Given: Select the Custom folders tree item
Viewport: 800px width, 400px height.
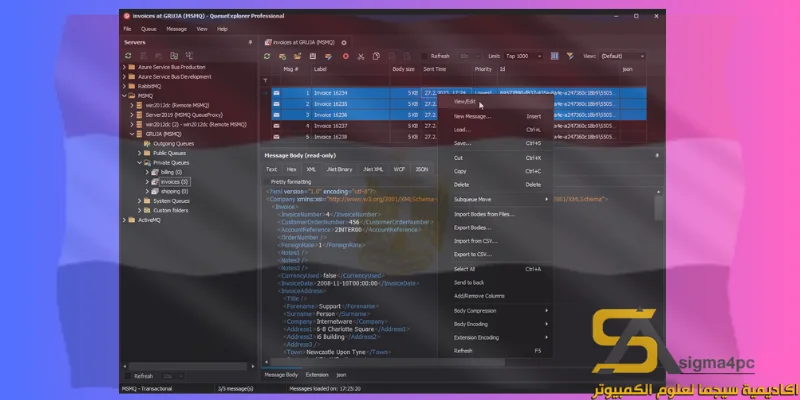Looking at the screenshot, I should click(x=170, y=211).
